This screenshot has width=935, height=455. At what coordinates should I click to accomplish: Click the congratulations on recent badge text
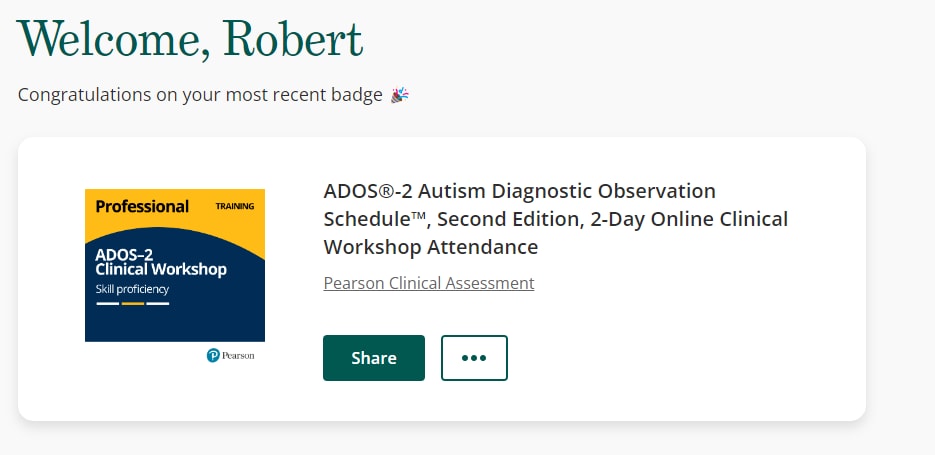200,95
